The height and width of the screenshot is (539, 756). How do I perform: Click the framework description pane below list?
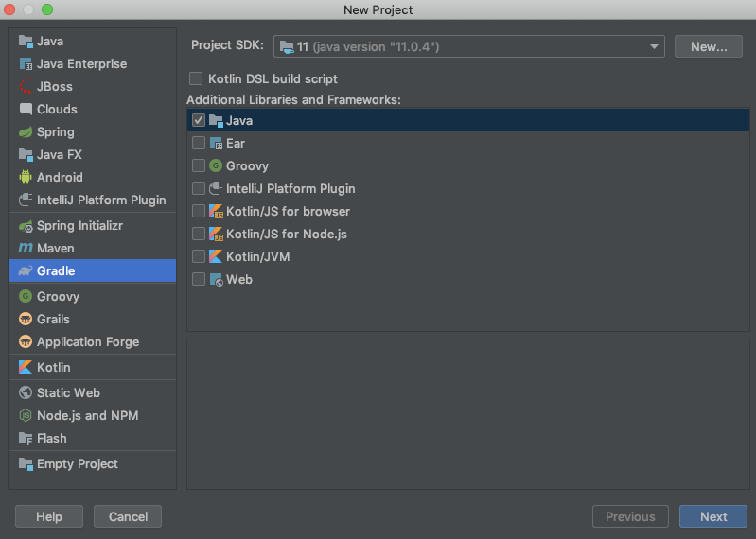pos(468,414)
